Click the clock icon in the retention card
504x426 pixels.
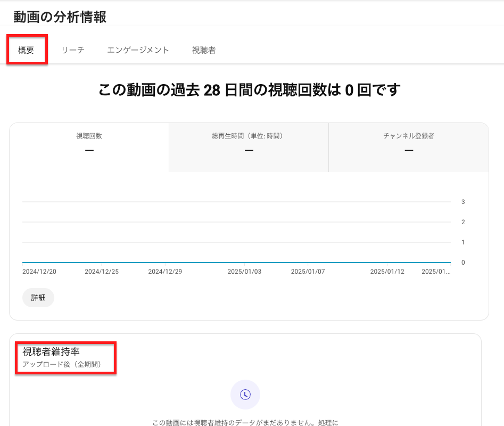click(x=245, y=395)
